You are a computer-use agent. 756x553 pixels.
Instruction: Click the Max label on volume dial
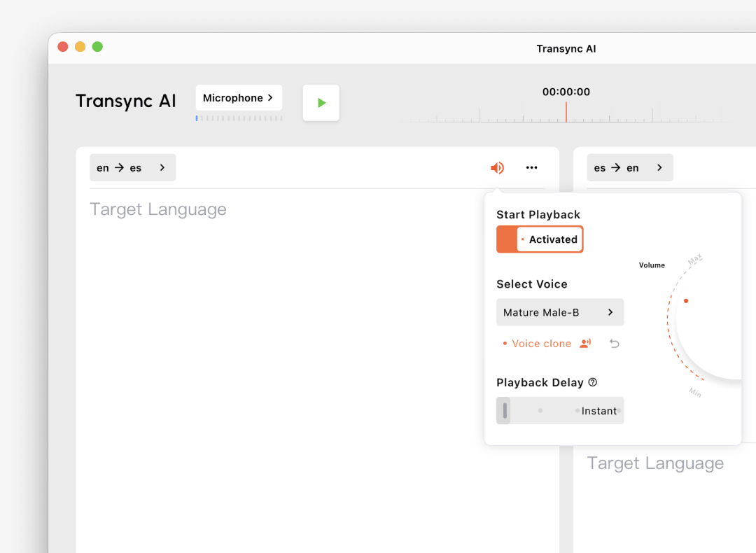(695, 259)
